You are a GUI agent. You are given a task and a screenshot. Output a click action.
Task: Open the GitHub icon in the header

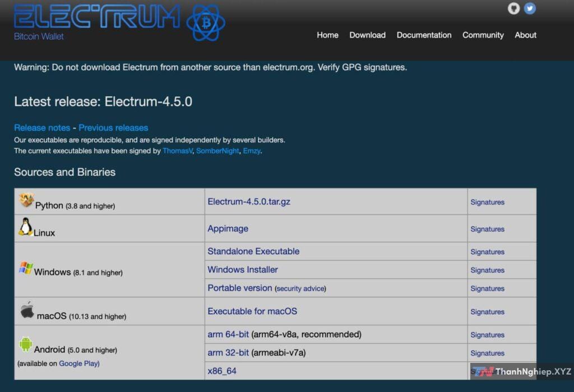[513, 8]
